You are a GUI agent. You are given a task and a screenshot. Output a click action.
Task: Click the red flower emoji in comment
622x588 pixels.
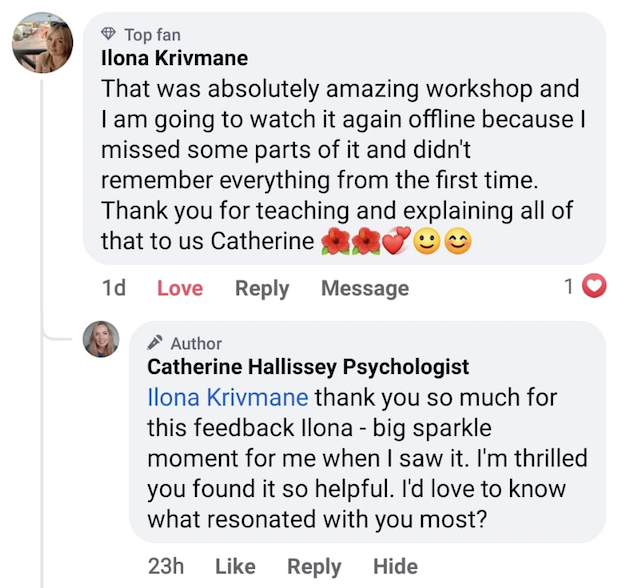pos(335,242)
